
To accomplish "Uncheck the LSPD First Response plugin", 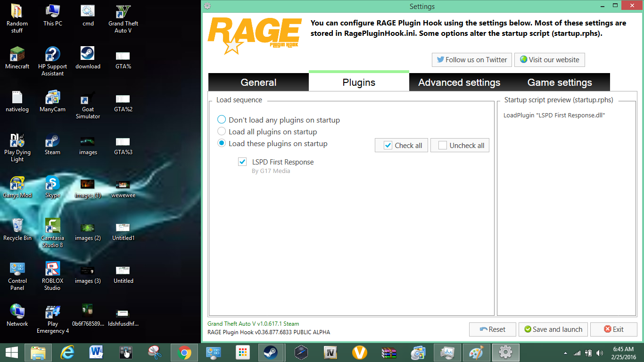I will pyautogui.click(x=242, y=162).
